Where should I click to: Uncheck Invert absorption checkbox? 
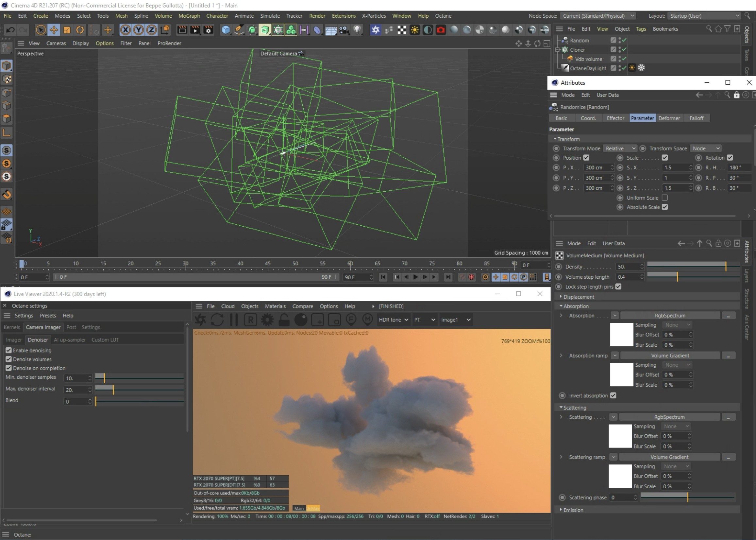[x=613, y=395]
